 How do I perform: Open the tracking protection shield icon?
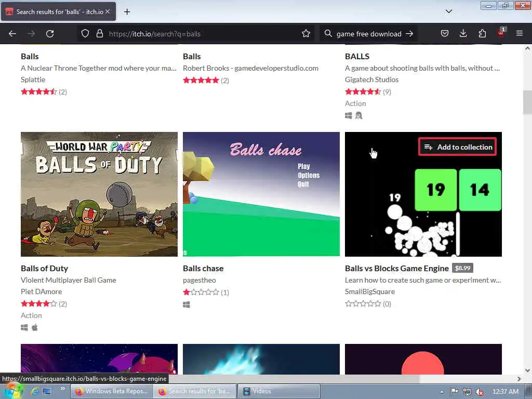click(x=85, y=34)
